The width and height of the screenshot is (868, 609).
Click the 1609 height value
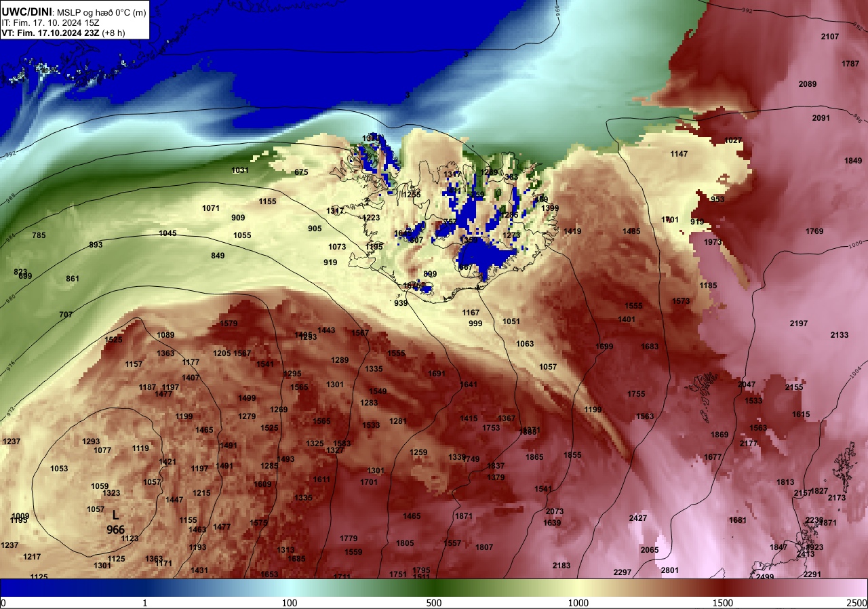coord(262,484)
